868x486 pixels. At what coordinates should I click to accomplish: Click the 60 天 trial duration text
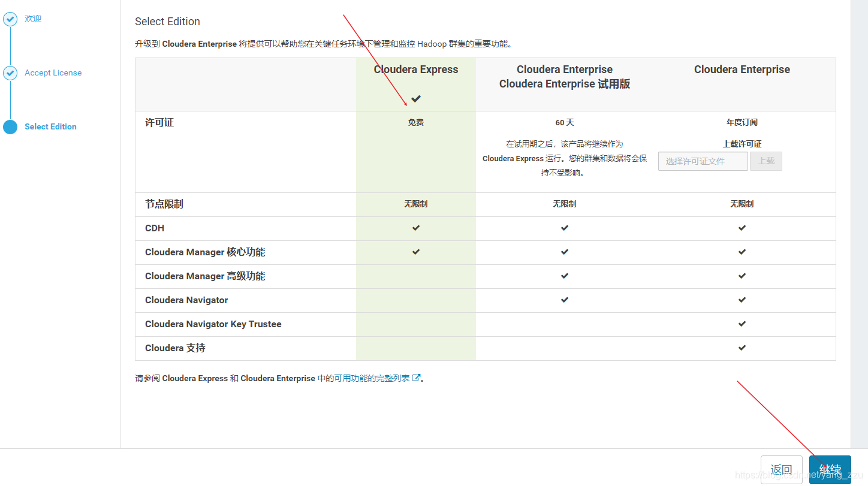[565, 122]
